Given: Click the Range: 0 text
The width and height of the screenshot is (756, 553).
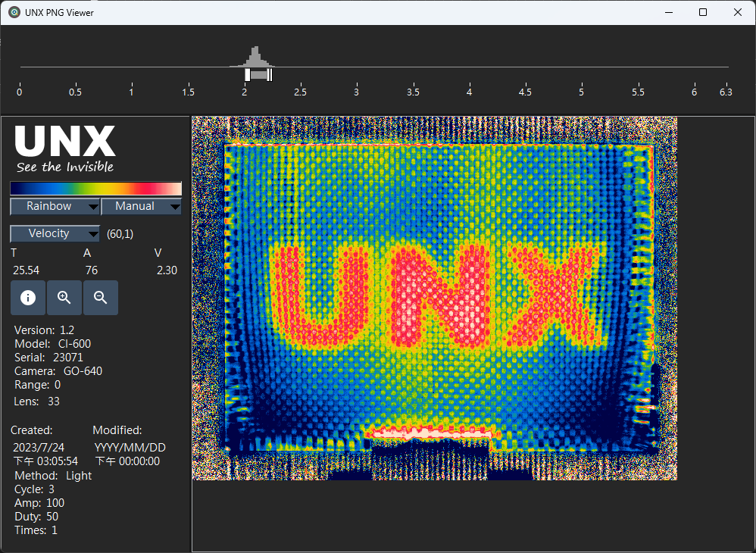Looking at the screenshot, I should click(38, 385).
